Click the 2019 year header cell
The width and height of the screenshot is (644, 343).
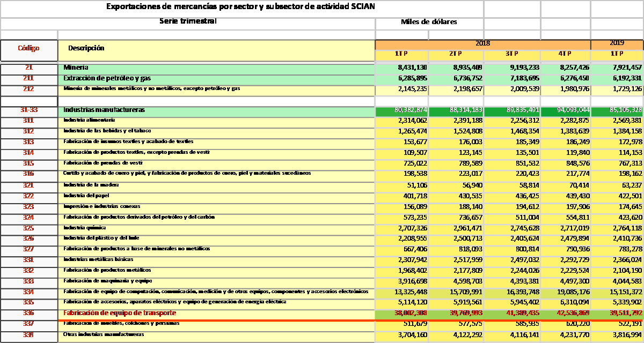pyautogui.click(x=617, y=43)
